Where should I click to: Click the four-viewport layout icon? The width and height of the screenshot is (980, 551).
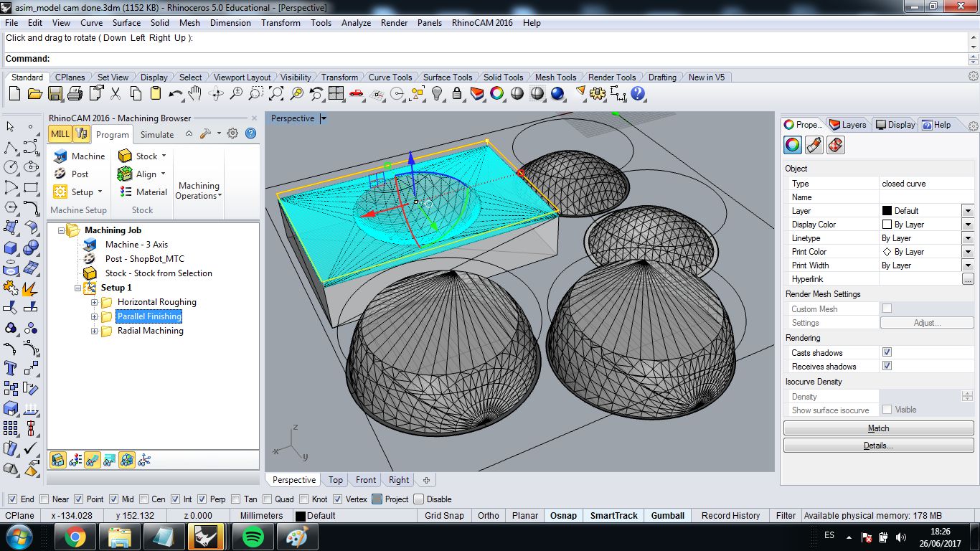tap(336, 93)
